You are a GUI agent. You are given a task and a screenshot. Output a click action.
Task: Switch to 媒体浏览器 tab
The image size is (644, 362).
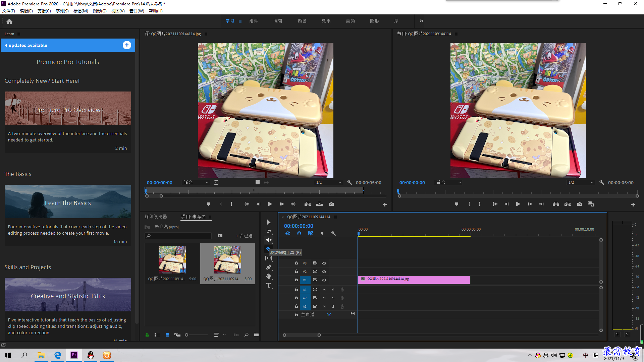(x=156, y=217)
